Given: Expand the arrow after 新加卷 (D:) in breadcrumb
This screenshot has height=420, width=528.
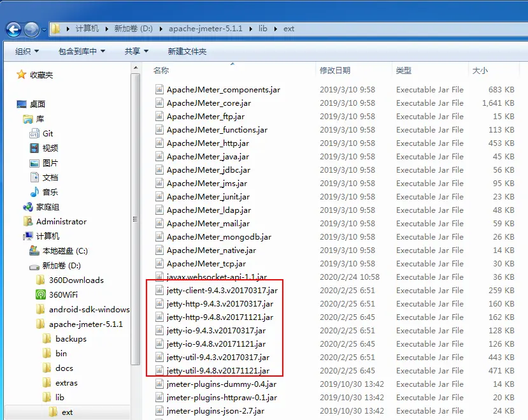Looking at the screenshot, I should point(161,29).
